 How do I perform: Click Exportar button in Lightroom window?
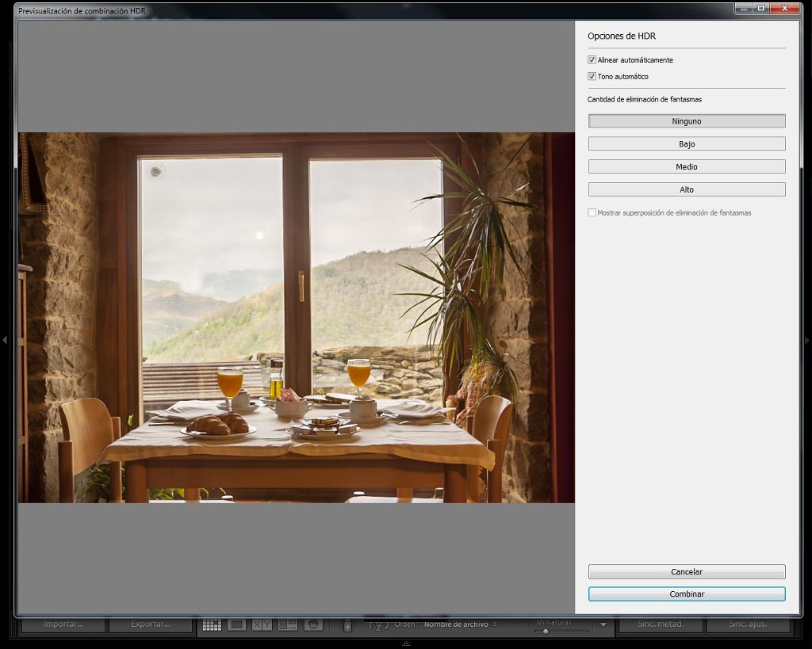pos(150,624)
